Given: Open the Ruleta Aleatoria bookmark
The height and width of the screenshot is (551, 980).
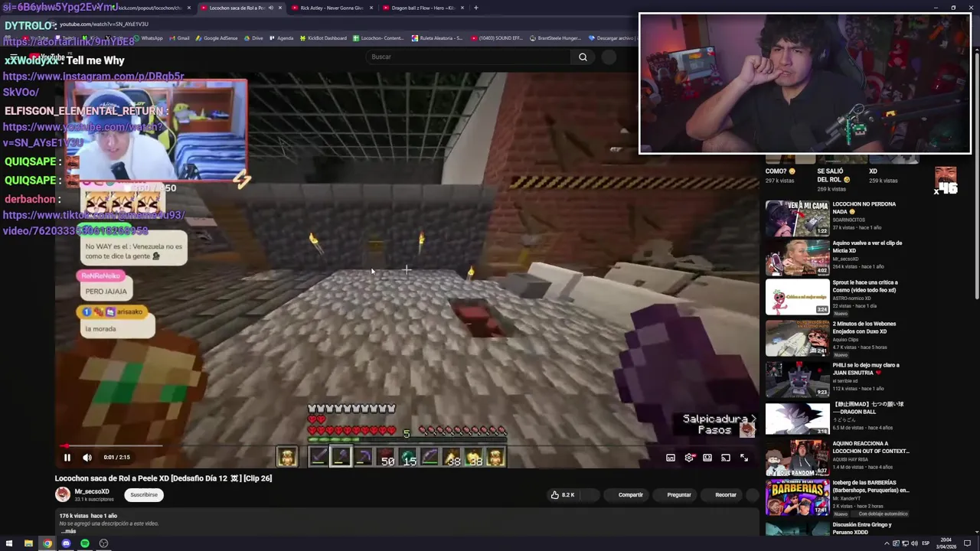Looking at the screenshot, I should coord(436,37).
